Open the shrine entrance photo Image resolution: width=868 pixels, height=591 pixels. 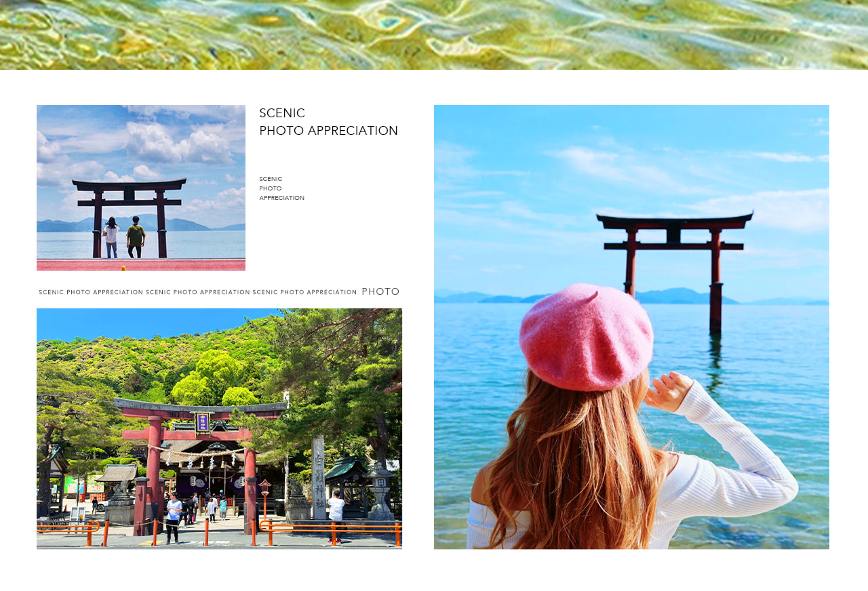pos(219,429)
